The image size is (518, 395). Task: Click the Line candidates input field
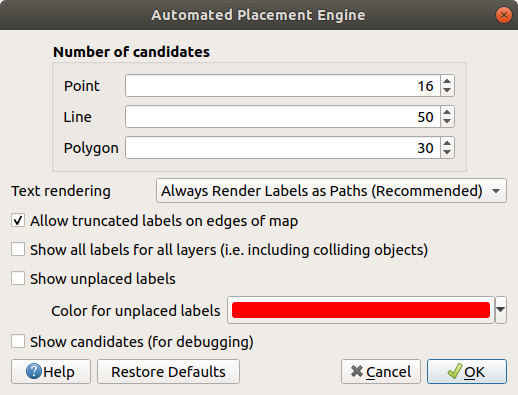pyautogui.click(x=283, y=117)
